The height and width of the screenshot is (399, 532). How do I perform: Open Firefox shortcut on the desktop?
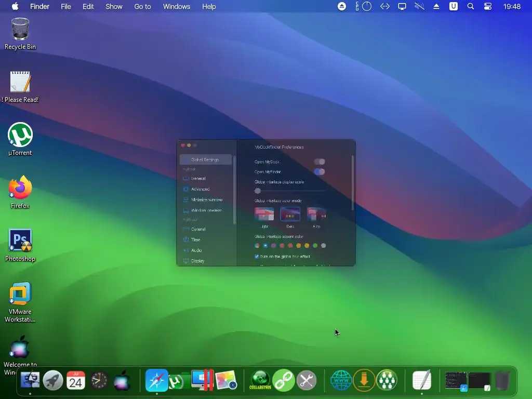coord(20,192)
